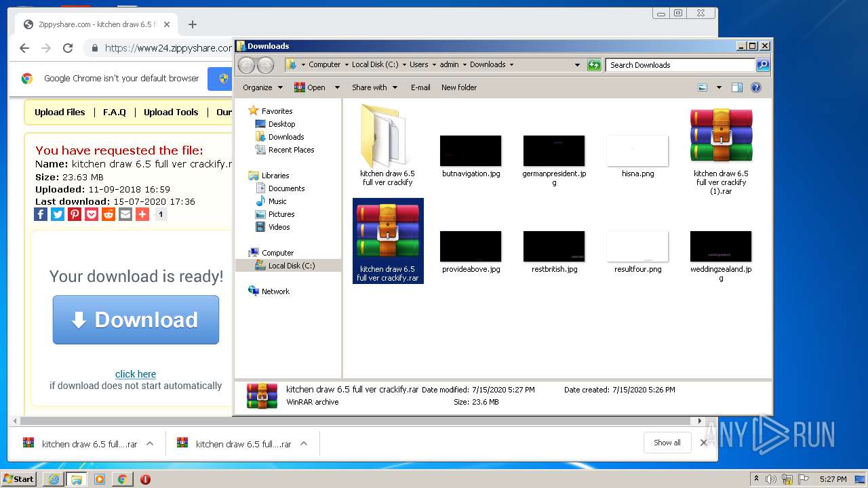Expand the Downloads breadcrumb arrow

pos(511,65)
